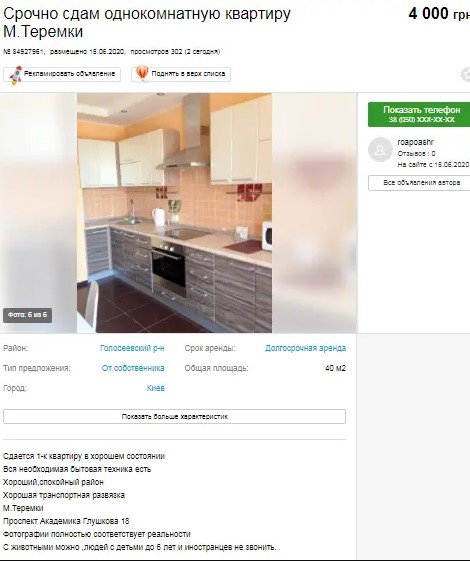Click the partially visible share icon

tap(466, 75)
